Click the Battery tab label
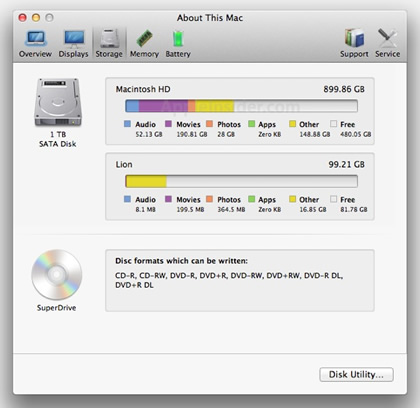The width and height of the screenshot is (420, 408). click(178, 54)
